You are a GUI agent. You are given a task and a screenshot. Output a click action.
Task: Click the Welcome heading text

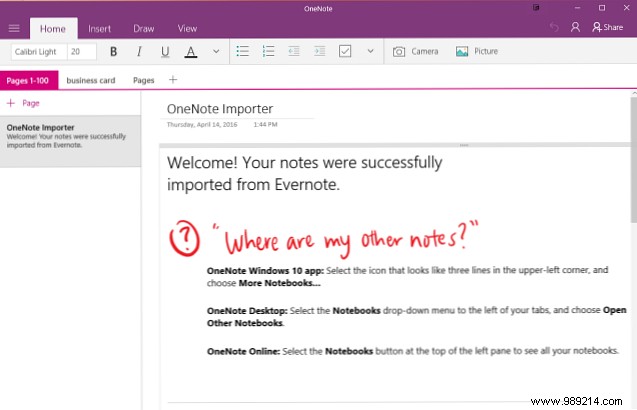click(305, 174)
